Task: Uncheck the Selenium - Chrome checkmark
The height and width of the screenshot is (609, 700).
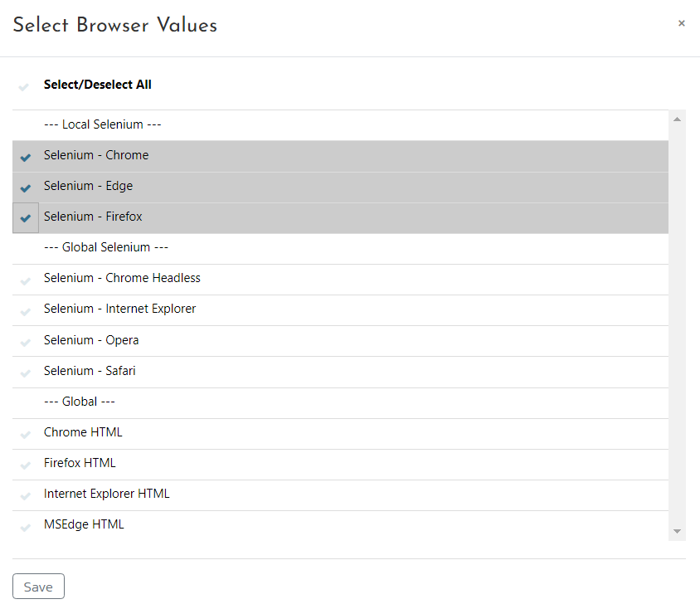Action: point(26,157)
